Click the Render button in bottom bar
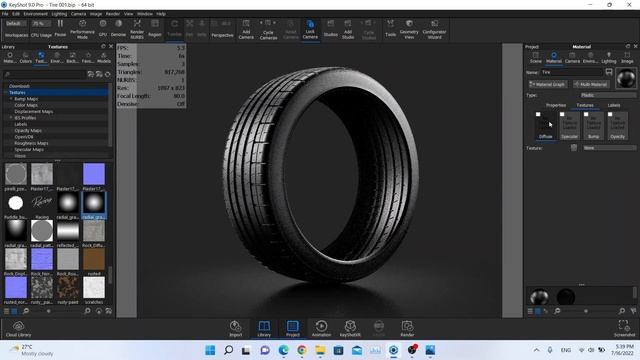This screenshot has height=360, width=640. click(407, 329)
